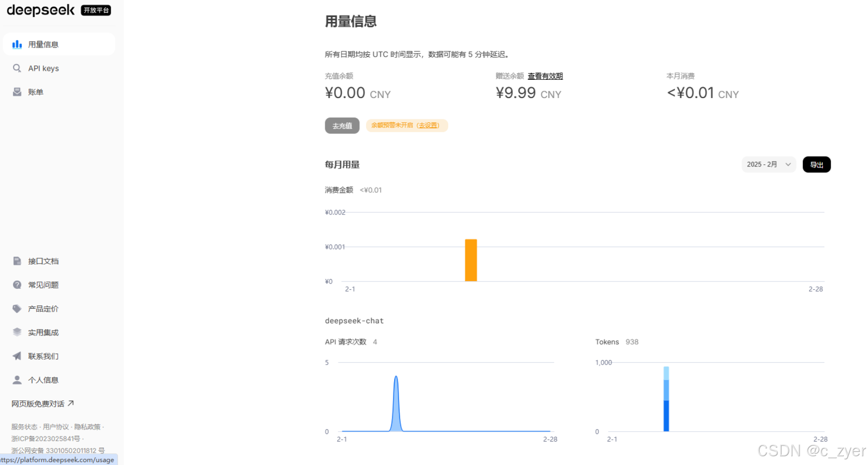Click the person icon beside 个人信息

17,380
